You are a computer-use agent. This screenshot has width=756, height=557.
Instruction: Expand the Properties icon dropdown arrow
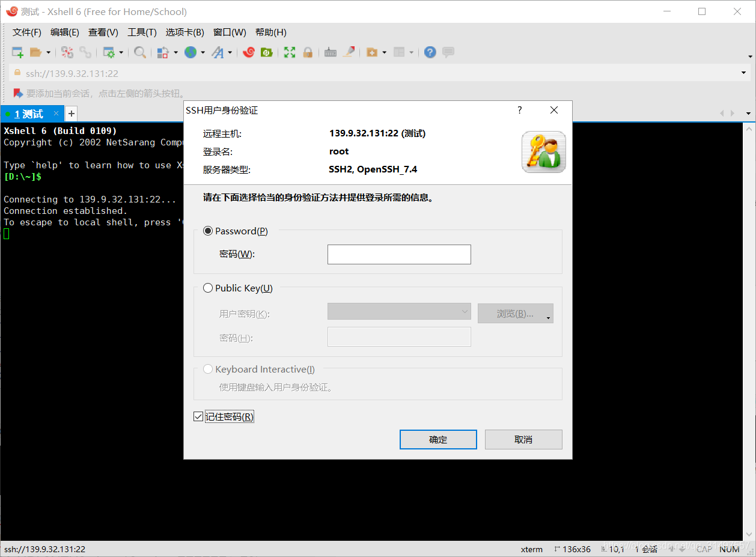(x=121, y=52)
